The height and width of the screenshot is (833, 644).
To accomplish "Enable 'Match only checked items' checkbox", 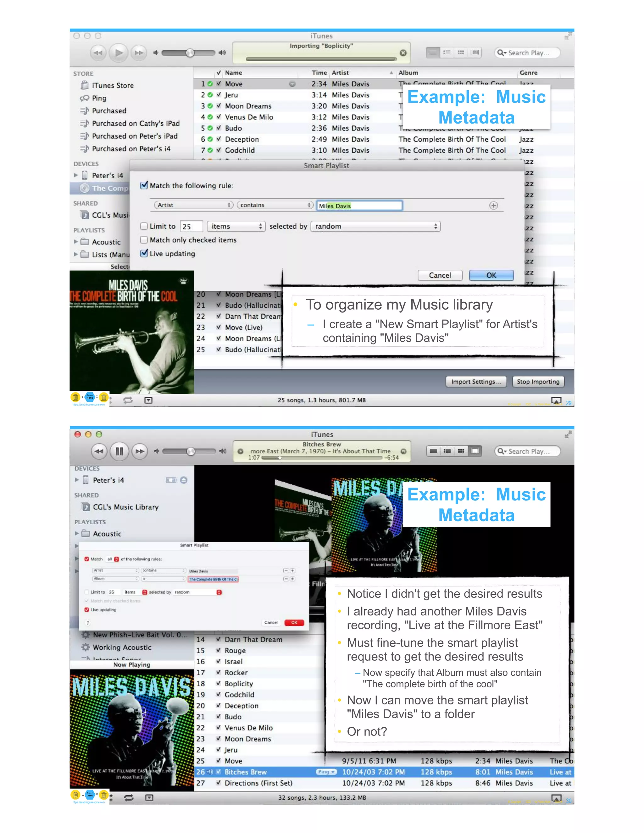I will (144, 240).
